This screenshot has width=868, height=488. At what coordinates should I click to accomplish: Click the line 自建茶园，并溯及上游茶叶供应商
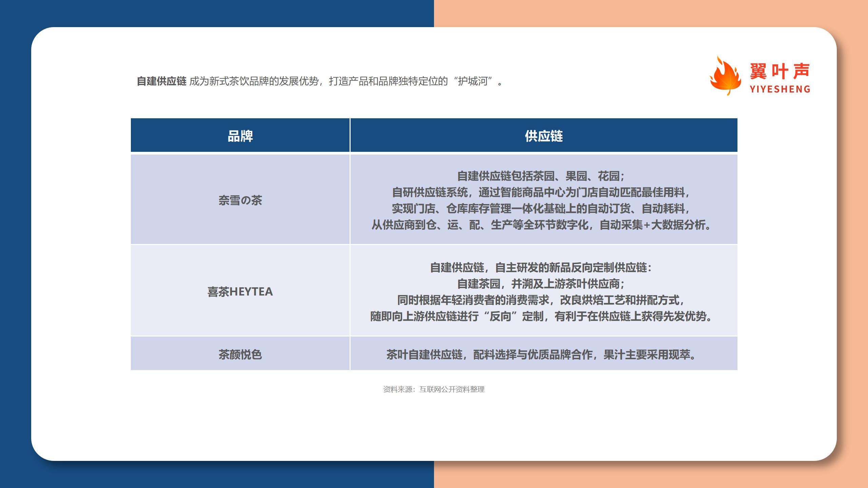pyautogui.click(x=541, y=284)
